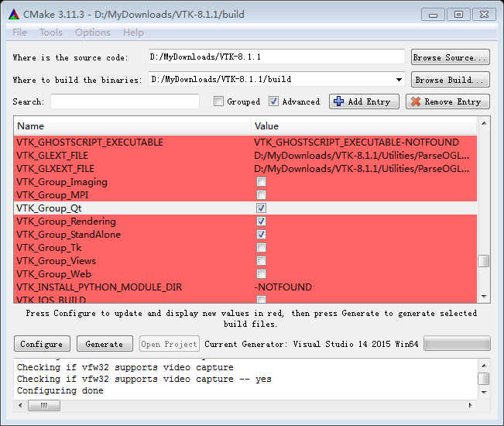Check VTK_Group_MPI checkbox

pos(261,195)
